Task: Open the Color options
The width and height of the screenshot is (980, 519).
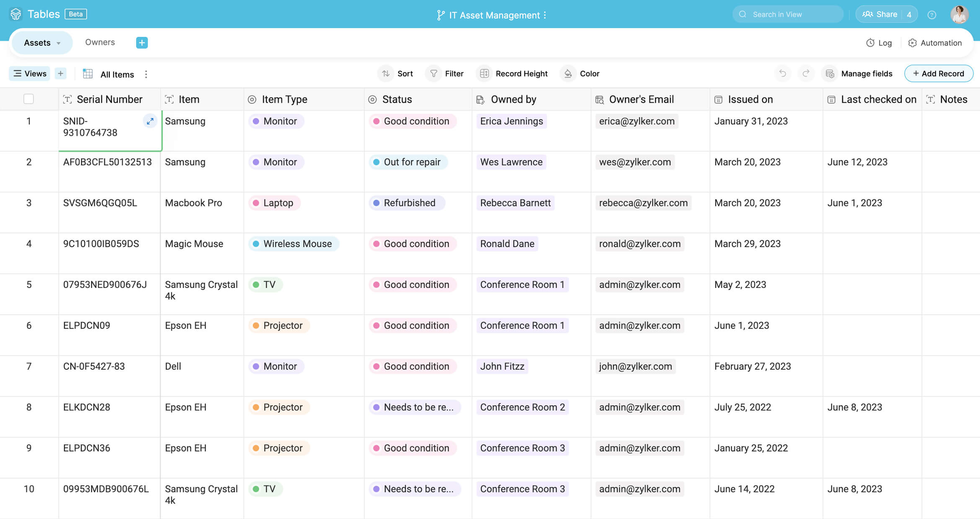Action: click(x=581, y=74)
